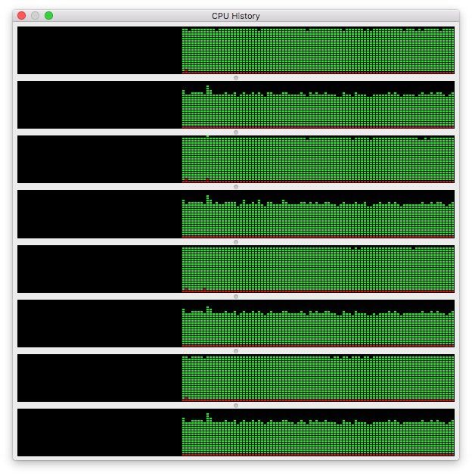This screenshot has height=476, width=472.
Task: Select the sixth CPU core history graph
Action: click(236, 323)
